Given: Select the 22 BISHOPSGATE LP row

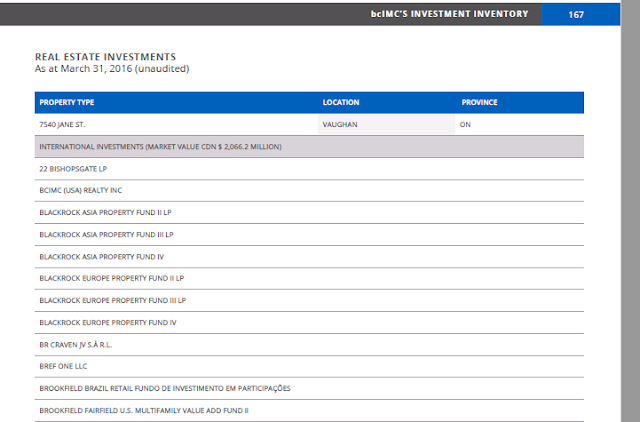Looking at the screenshot, I should pyautogui.click(x=309, y=169).
